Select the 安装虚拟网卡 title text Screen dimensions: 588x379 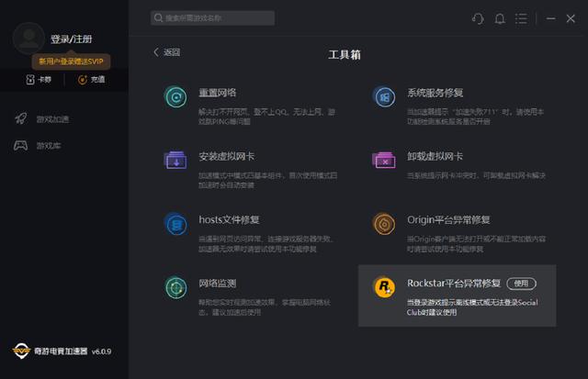[227, 156]
